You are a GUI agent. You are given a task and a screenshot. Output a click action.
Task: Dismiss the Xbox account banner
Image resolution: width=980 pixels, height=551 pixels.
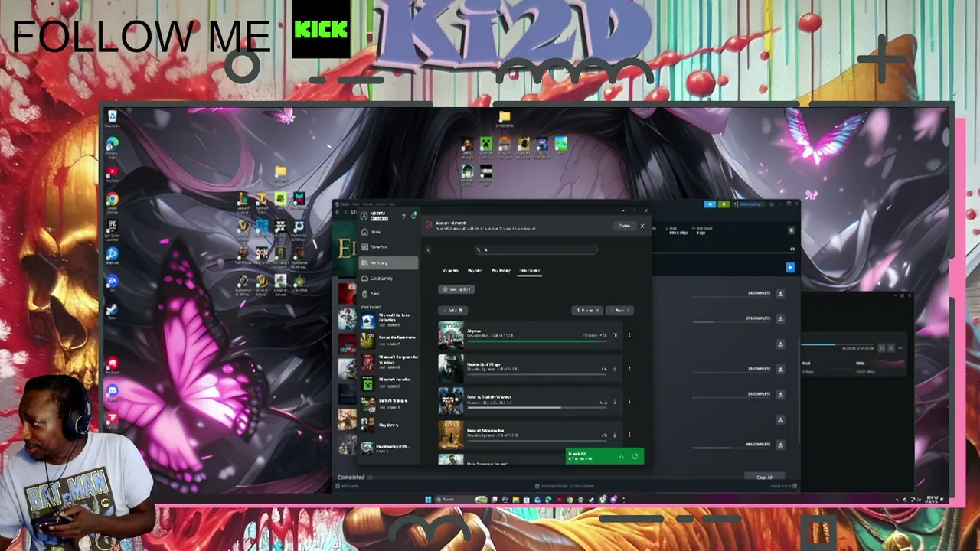(x=642, y=226)
